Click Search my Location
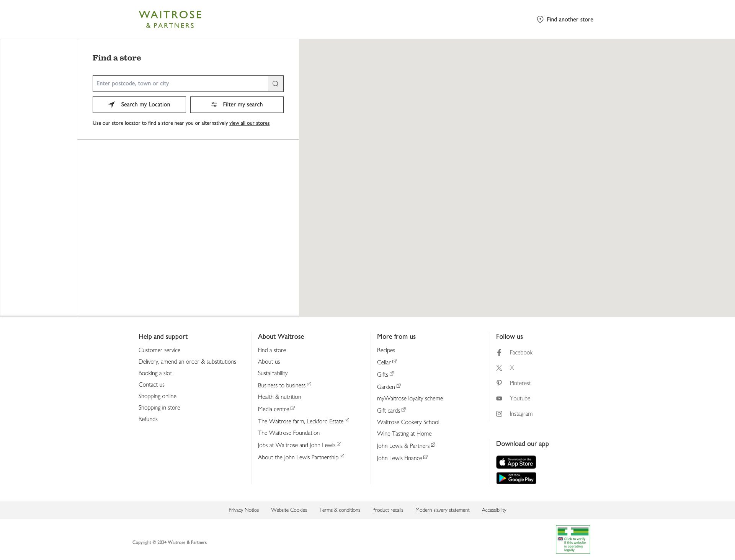Screen dimensions: 735x560 139,104
